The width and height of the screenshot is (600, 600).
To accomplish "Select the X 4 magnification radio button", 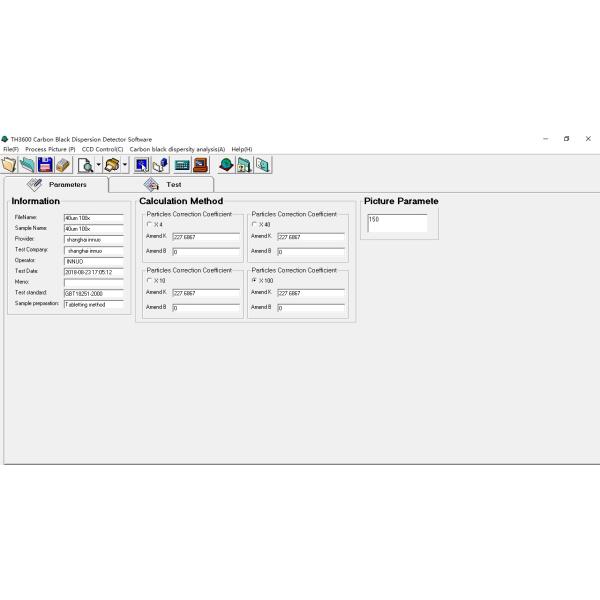I will [x=150, y=224].
